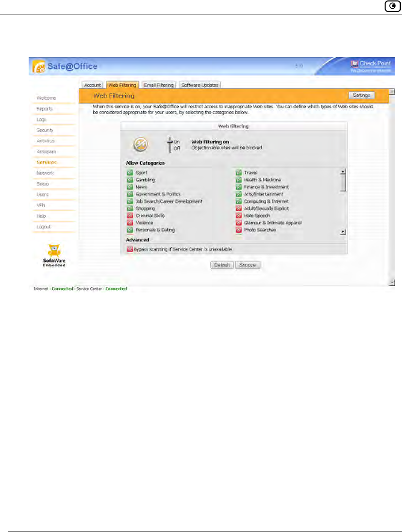This screenshot has height=532, width=402.
Task: Toggle the Gambling category allow icon
Action: pyautogui.click(x=130, y=180)
